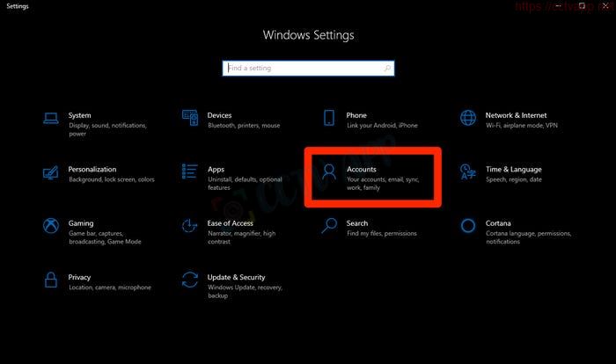Image resolution: width=616 pixels, height=364 pixels.
Task: Click the Privacy padlock icon
Action: click(x=51, y=280)
